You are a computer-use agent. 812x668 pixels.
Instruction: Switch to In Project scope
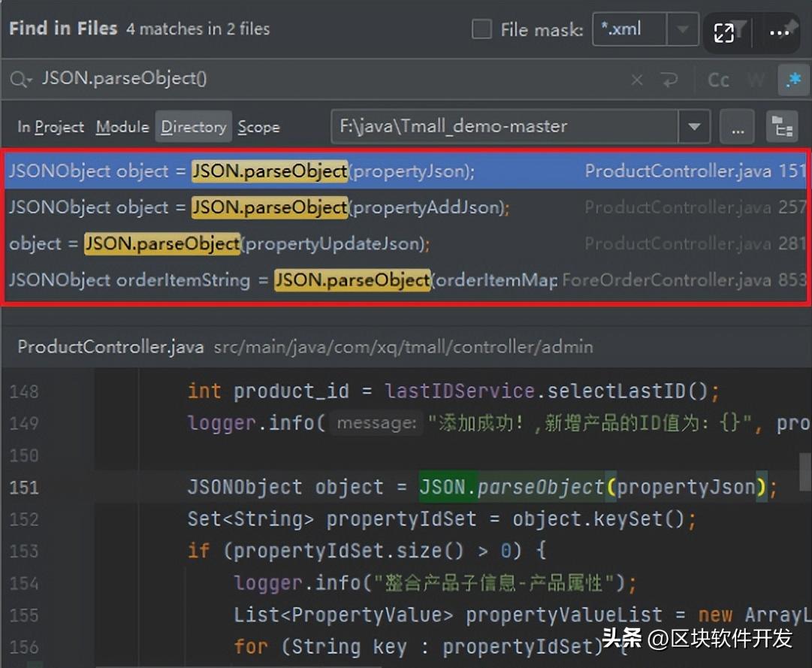click(x=50, y=127)
